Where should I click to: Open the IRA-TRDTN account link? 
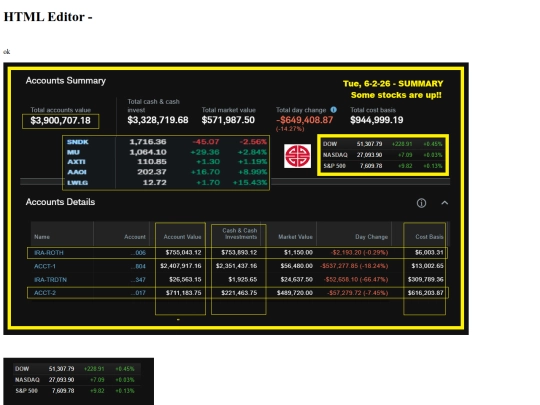tap(50, 279)
